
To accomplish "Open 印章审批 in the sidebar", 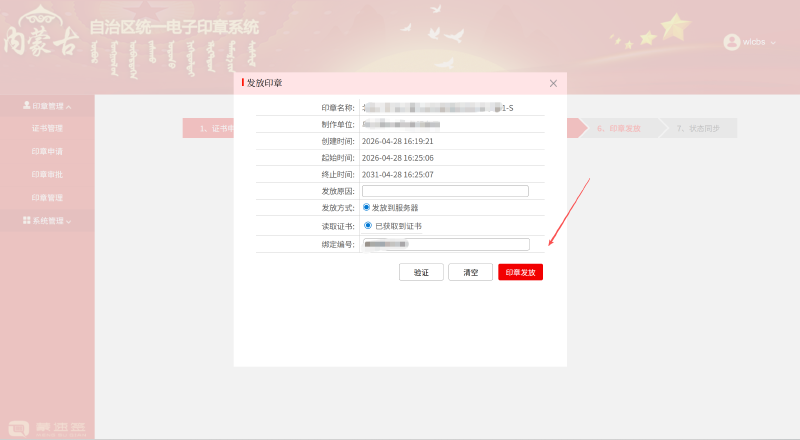I will tap(47, 174).
